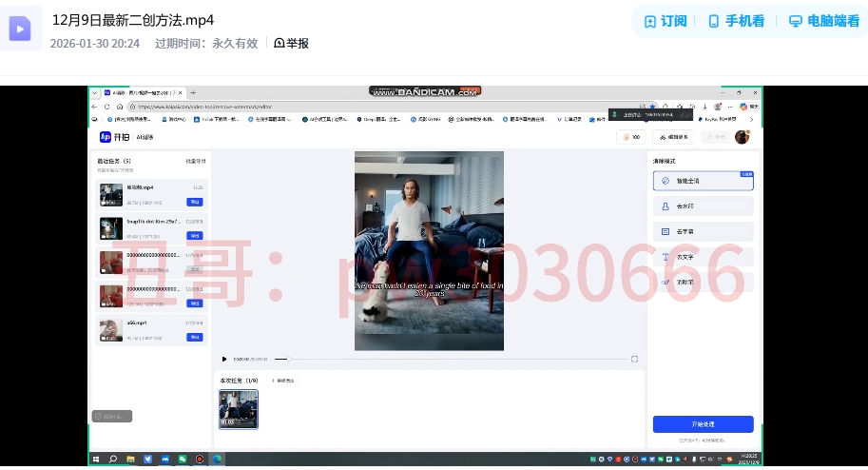Open the 电脑端看 desktop viewing option
Viewport: 868px width, 470px height.
pos(824,21)
